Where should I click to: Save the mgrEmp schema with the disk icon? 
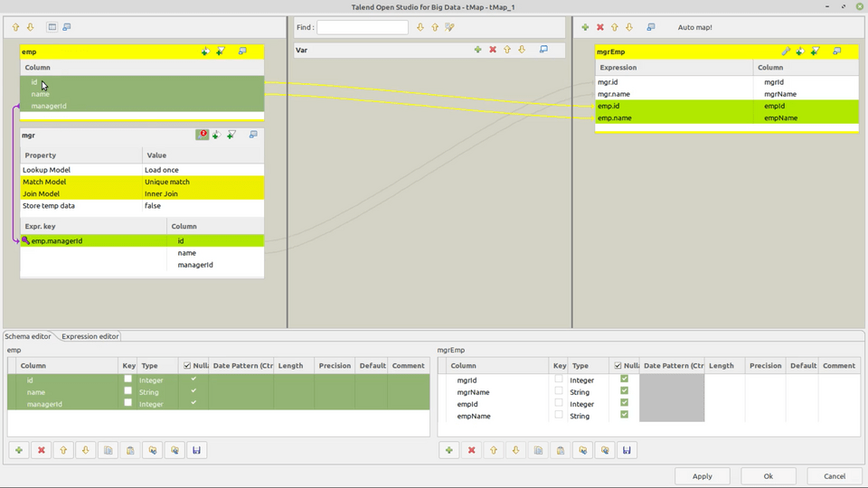tap(627, 450)
